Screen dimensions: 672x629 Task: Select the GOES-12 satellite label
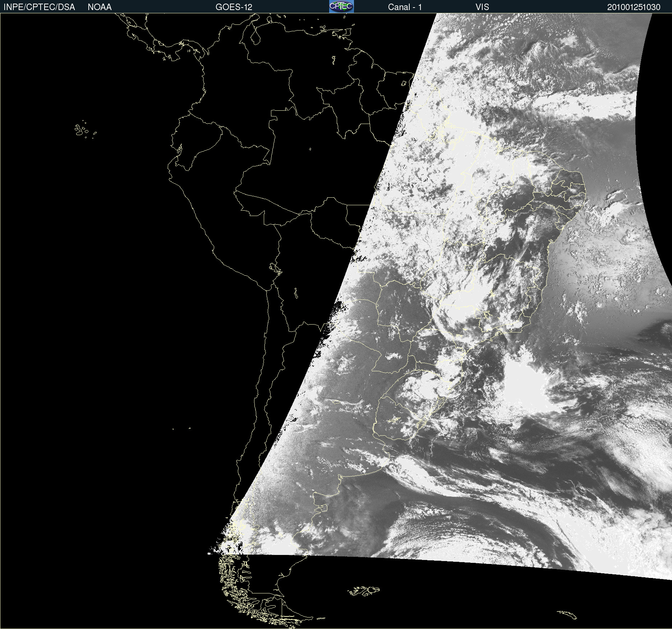click(234, 7)
